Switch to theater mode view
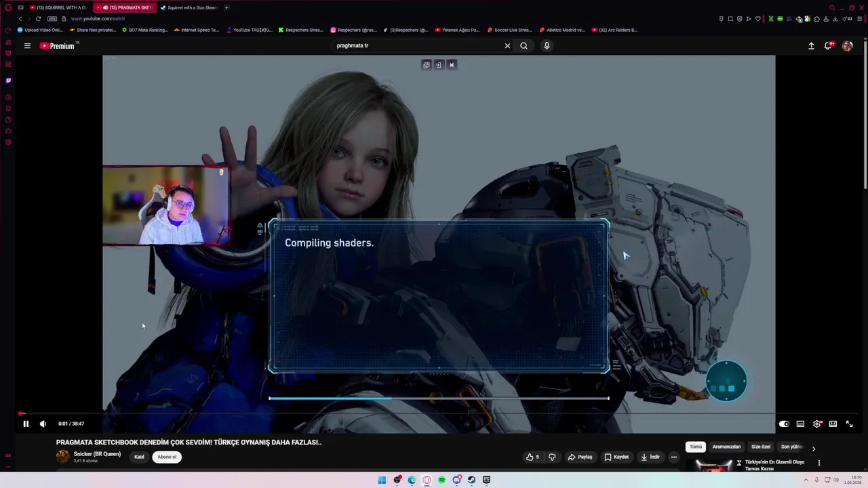 pyautogui.click(x=833, y=424)
